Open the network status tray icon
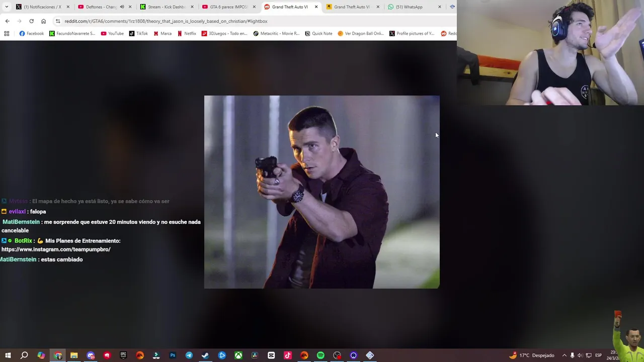Screen dimensions: 644x362 tap(588, 355)
